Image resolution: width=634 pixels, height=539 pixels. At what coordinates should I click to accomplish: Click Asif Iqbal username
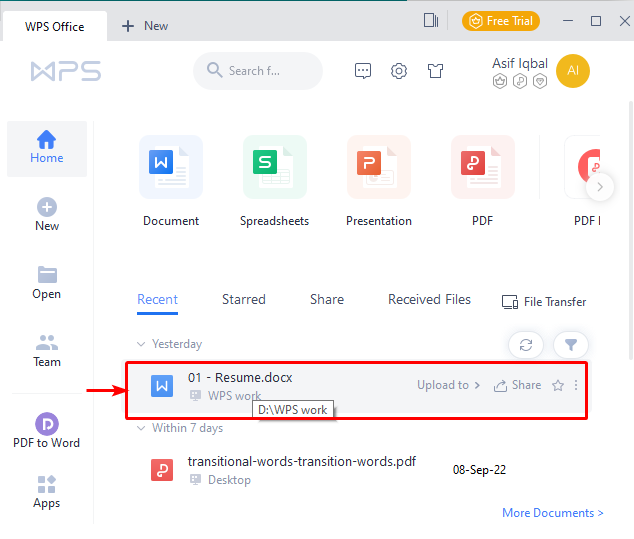[520, 63]
